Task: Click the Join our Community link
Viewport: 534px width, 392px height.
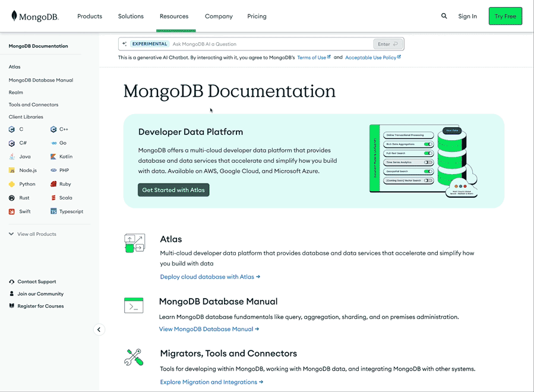Action: (40, 294)
